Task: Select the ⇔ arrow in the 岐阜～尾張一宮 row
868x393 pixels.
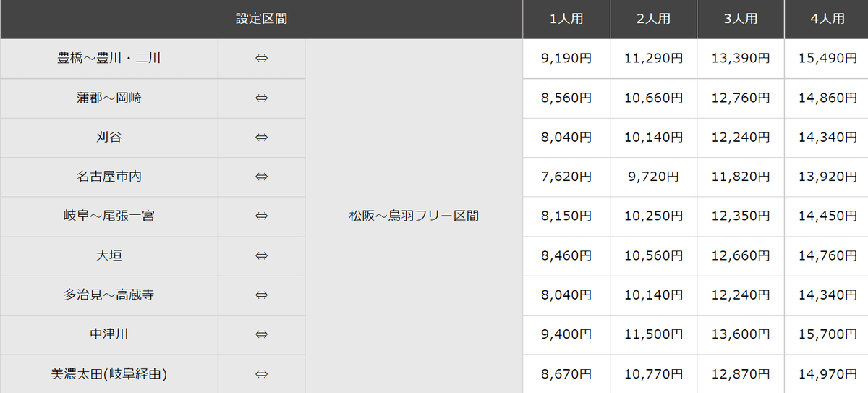Action: tap(261, 216)
